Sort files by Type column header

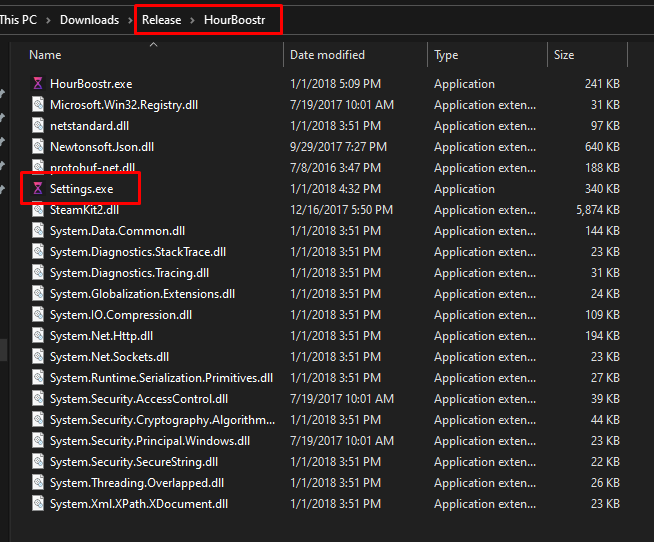[446, 55]
